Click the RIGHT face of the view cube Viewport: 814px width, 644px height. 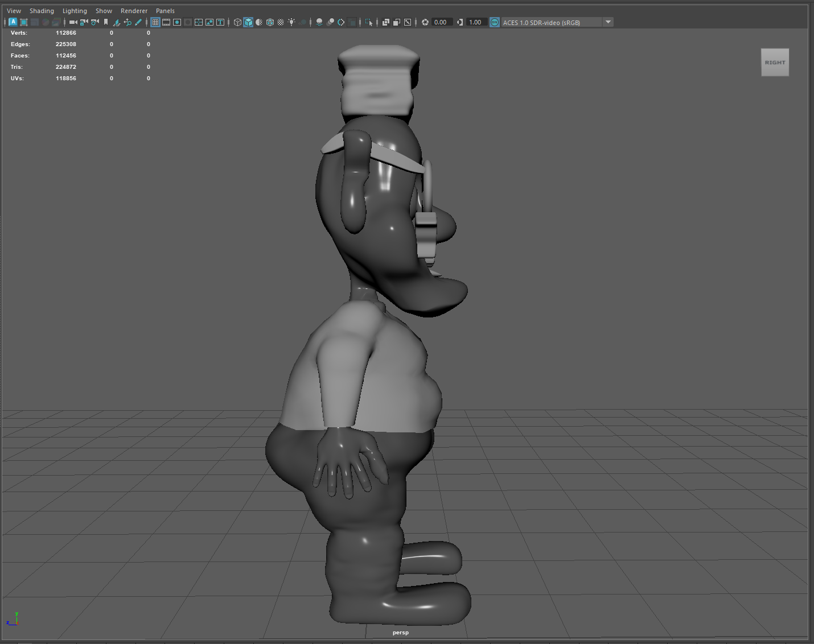pos(775,63)
